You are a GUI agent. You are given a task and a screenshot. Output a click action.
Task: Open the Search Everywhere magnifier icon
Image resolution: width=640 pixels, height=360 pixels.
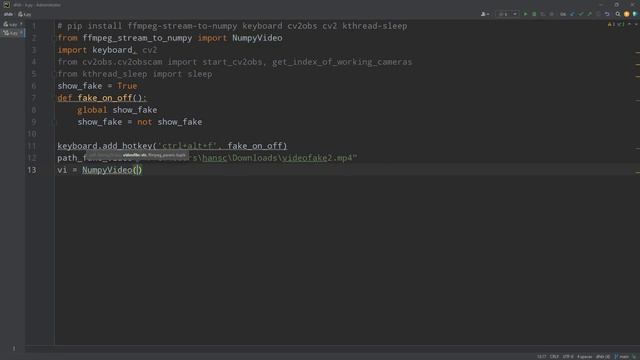(x=618, y=14)
